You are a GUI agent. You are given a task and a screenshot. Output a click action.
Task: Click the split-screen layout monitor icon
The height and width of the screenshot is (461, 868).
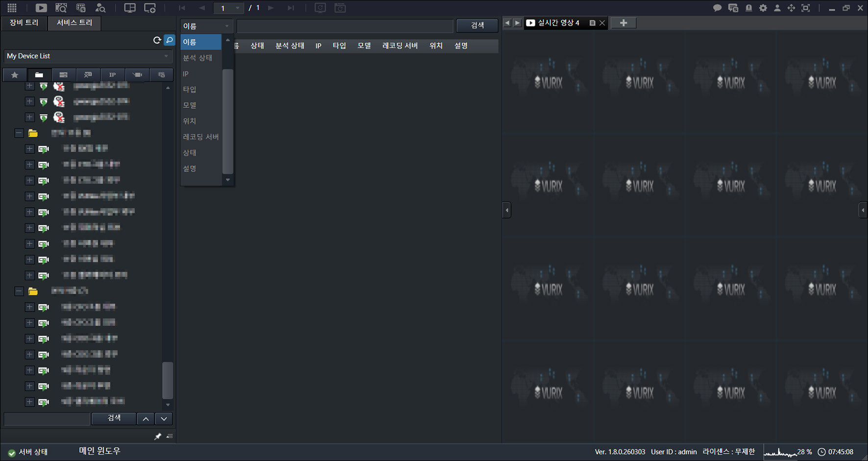(130, 8)
